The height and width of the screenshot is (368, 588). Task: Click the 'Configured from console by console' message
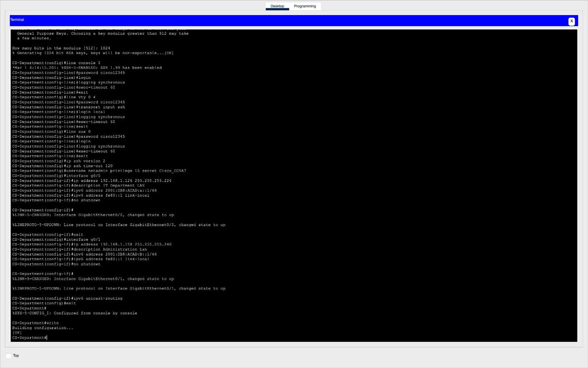point(74,313)
